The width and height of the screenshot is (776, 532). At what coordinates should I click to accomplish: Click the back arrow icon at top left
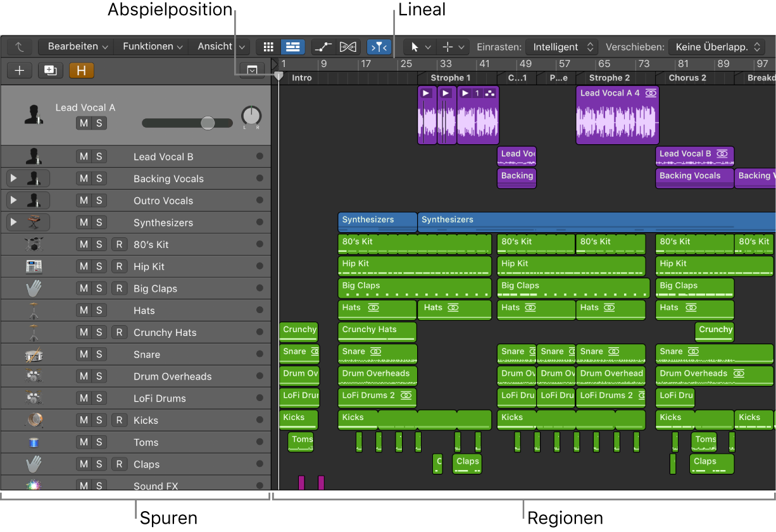[19, 47]
